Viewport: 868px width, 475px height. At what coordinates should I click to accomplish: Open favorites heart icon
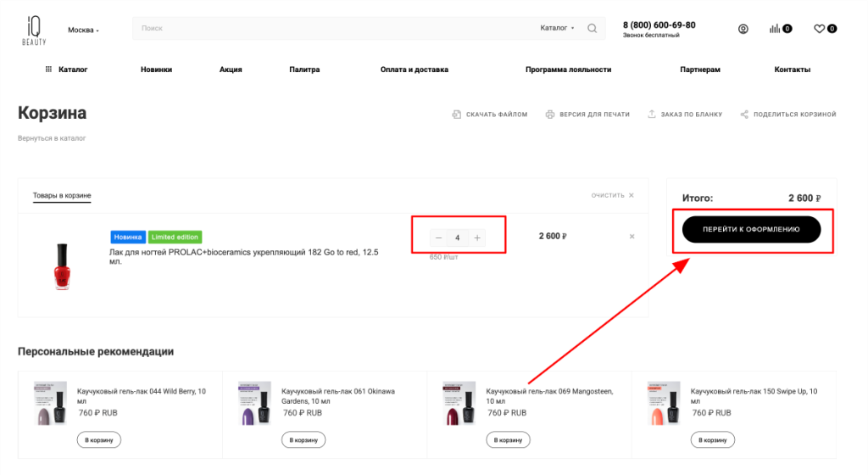(819, 29)
